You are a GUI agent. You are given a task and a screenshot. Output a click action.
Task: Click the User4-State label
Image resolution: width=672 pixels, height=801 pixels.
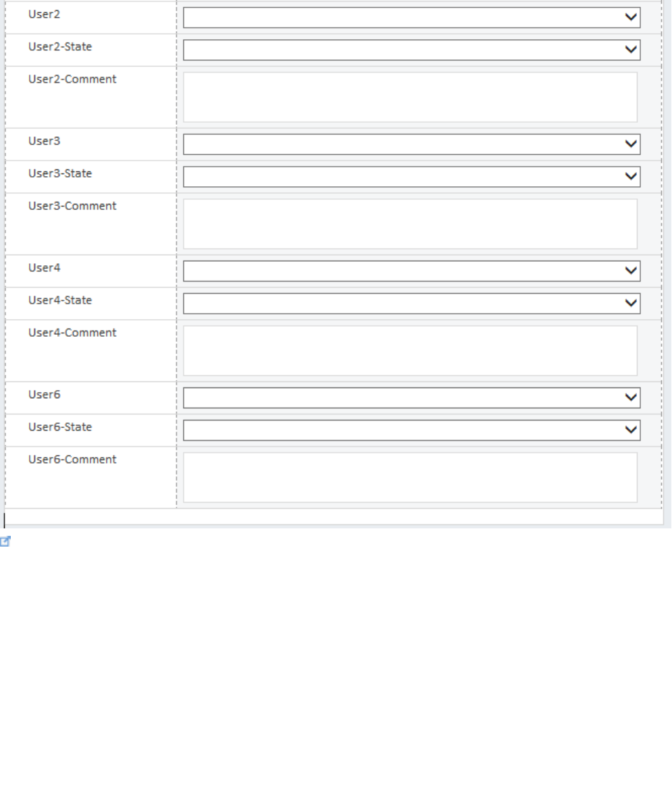click(60, 300)
